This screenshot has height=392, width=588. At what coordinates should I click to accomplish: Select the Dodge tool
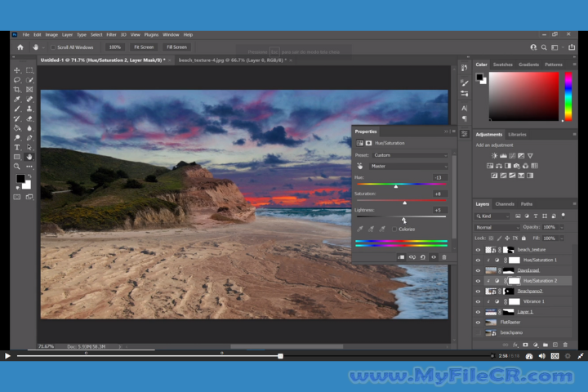click(x=17, y=138)
